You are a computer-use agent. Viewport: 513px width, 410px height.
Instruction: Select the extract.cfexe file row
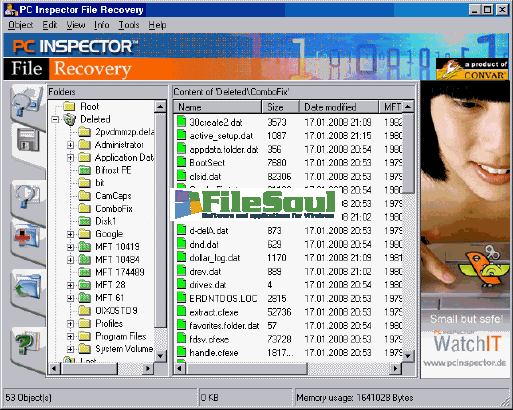click(x=288, y=312)
